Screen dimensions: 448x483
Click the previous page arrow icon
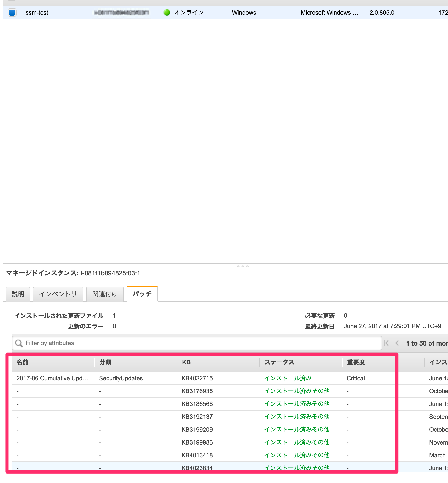point(397,343)
